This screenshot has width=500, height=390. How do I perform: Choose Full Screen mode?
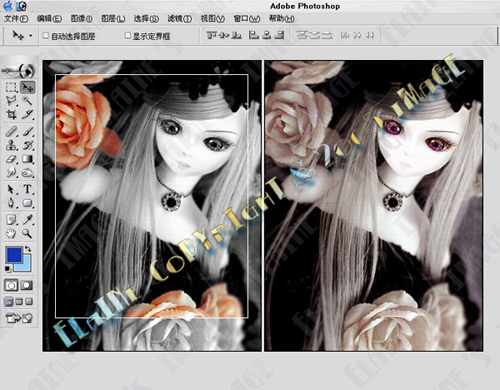pyautogui.click(x=29, y=302)
